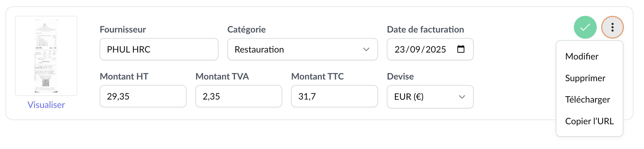Click the chevron arrow in the Catégorie field

tap(366, 49)
